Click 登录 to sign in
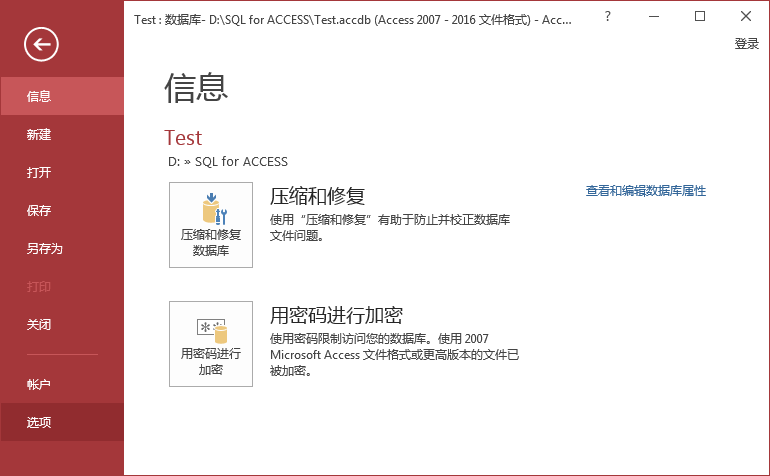 [x=746, y=44]
